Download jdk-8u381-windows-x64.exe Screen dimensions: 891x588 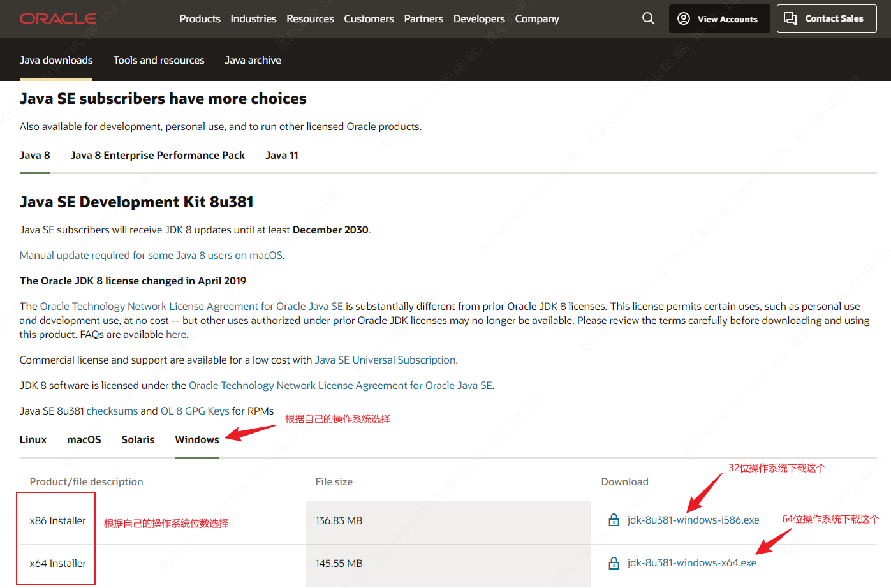[692, 562]
